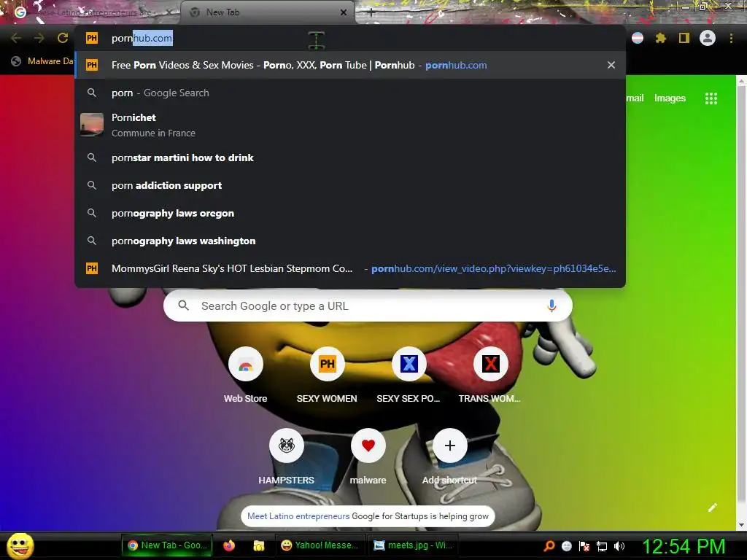
Task: Select the first highlighted autocomplete suggestion row
Action: (x=350, y=65)
